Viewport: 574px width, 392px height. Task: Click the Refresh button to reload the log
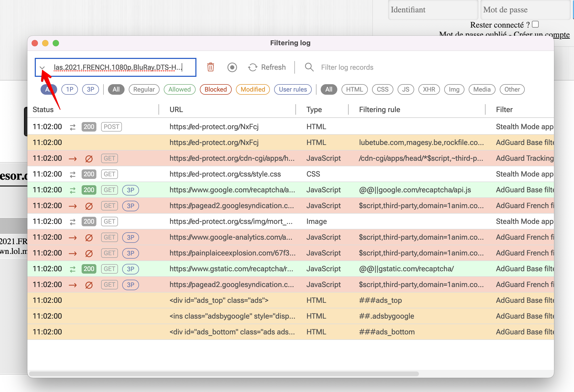[267, 67]
